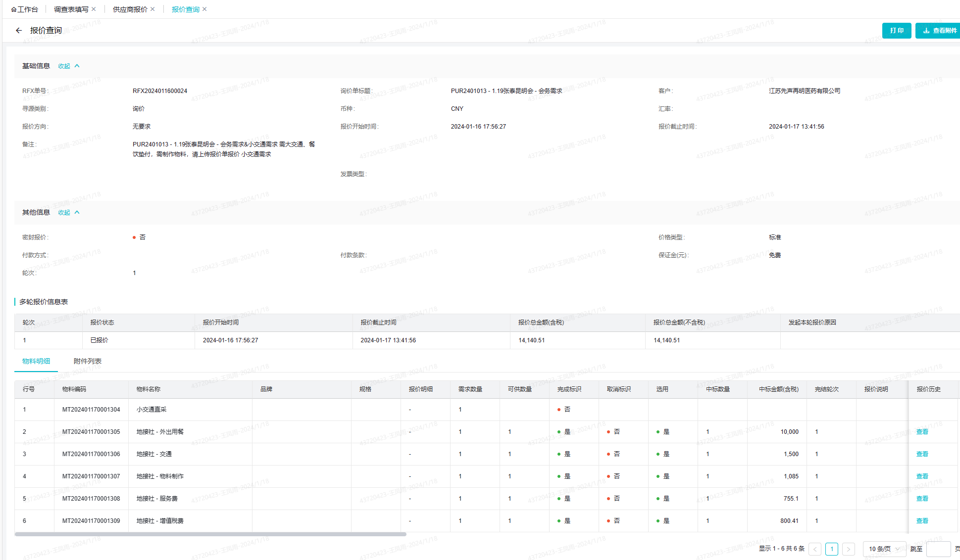Click the 查看附件 download button
Viewport: 960px width, 560px height.
[939, 31]
